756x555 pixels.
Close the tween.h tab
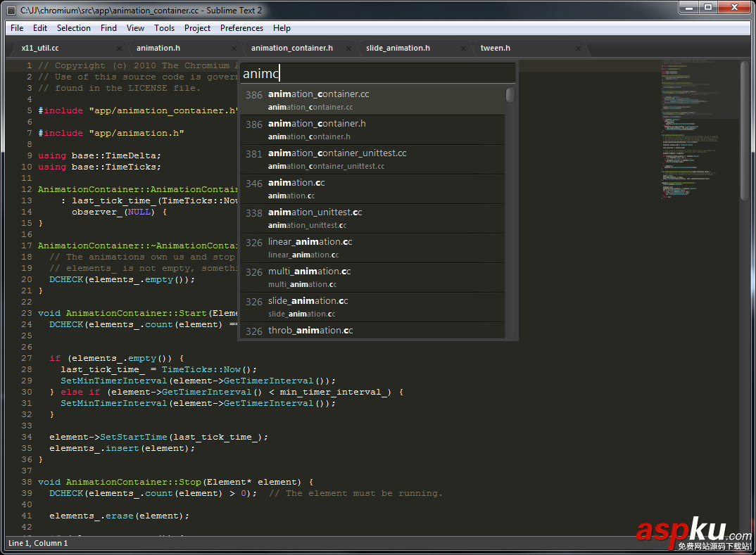[578, 49]
